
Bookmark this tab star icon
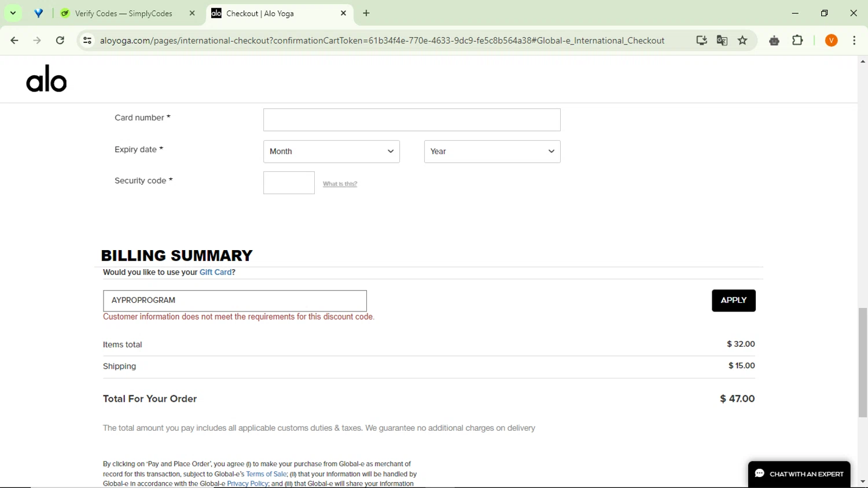[743, 41]
